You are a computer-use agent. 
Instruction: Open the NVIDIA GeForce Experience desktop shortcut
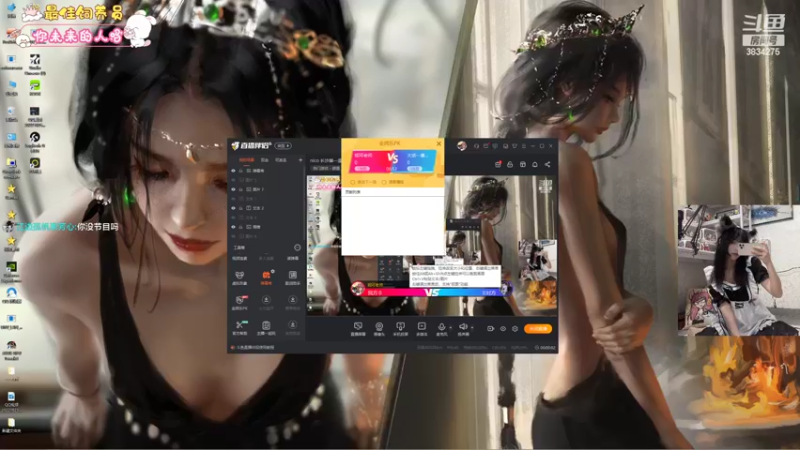click(11, 271)
